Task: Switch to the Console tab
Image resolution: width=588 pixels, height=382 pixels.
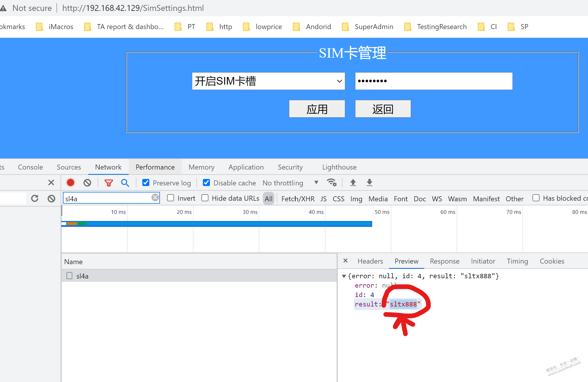Action: (30, 167)
